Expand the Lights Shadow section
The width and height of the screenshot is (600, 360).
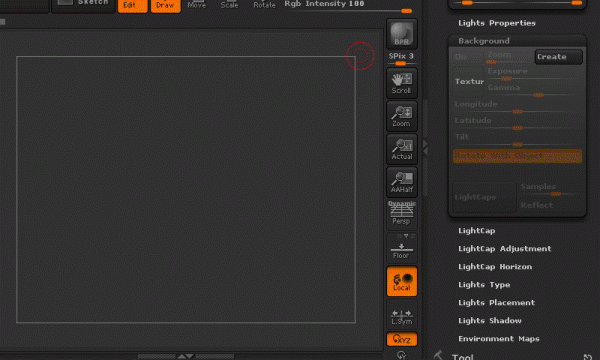[x=489, y=321]
